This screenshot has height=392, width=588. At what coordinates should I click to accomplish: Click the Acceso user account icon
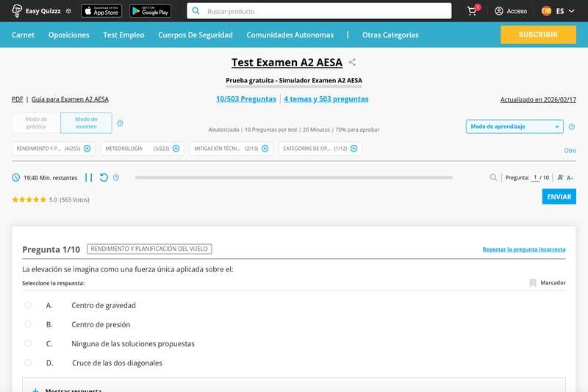tap(499, 11)
